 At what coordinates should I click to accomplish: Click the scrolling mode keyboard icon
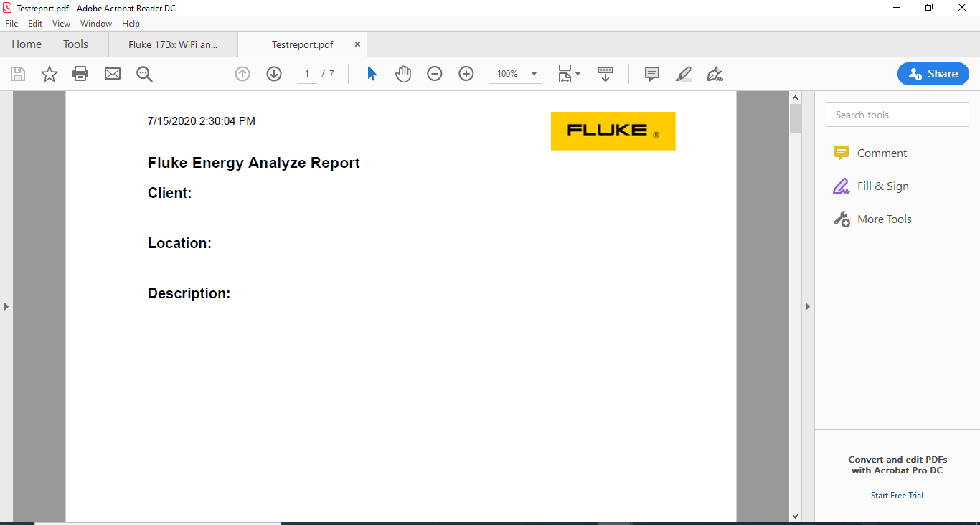[x=606, y=74]
